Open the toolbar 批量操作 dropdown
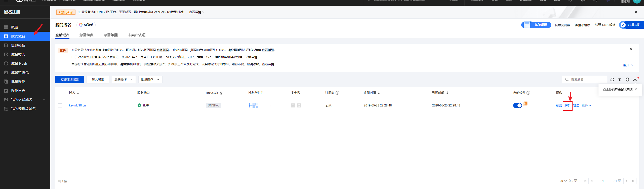 150,80
